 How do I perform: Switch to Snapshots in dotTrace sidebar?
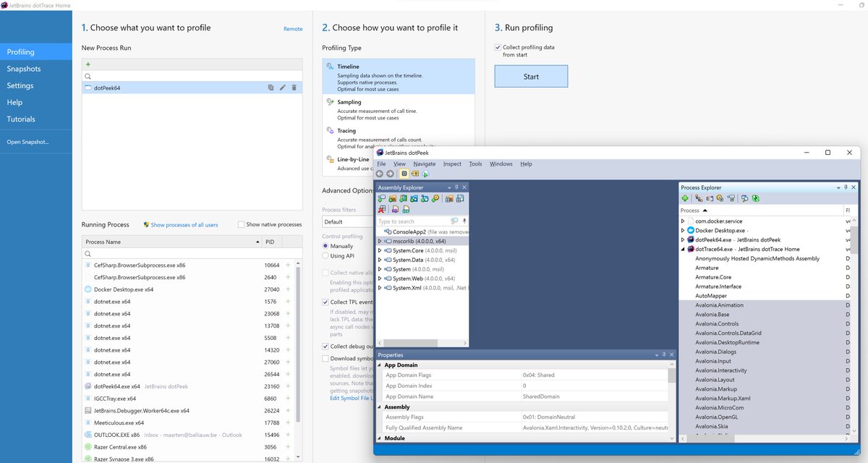[36, 69]
